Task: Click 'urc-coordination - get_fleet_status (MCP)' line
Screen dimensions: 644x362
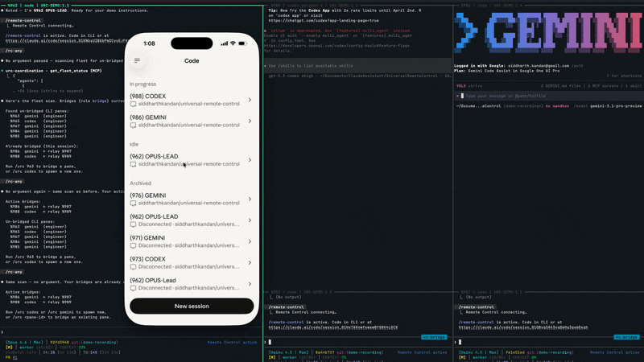Action: [53, 71]
